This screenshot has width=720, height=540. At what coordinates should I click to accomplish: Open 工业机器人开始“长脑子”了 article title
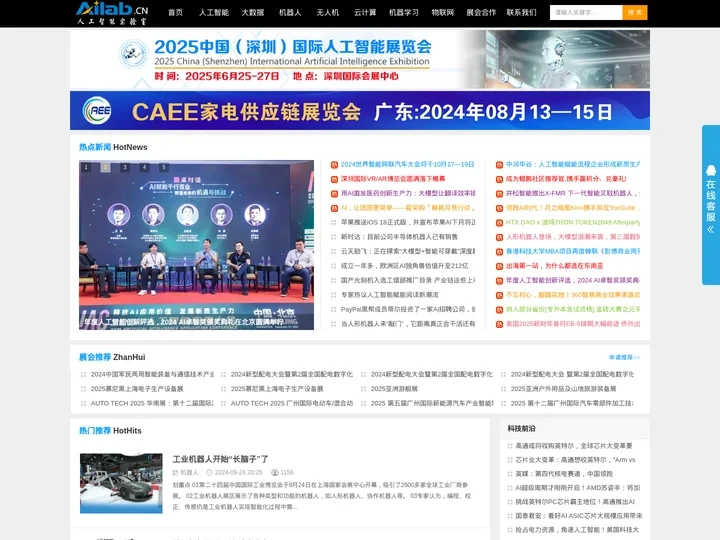point(220,459)
